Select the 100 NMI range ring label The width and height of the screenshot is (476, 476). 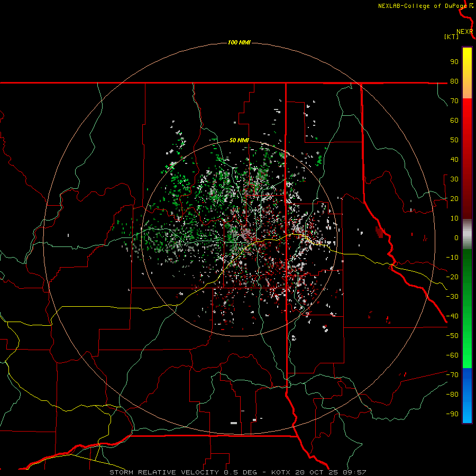click(239, 42)
